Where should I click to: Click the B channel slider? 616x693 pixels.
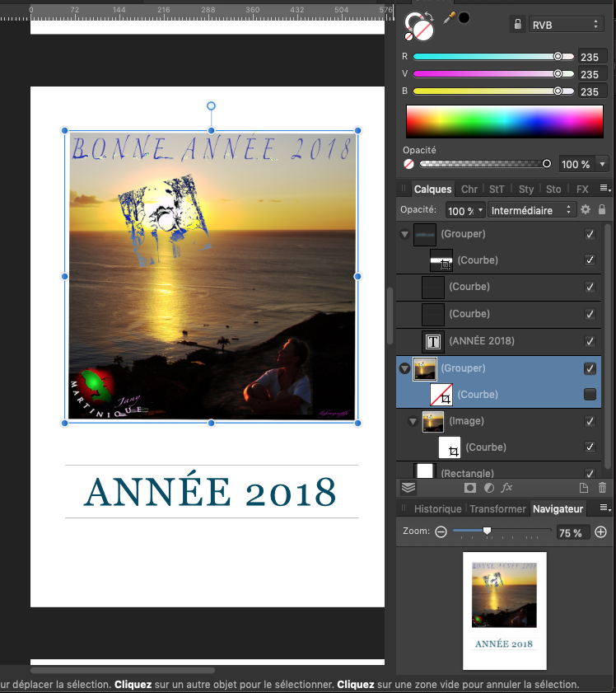tap(493, 91)
